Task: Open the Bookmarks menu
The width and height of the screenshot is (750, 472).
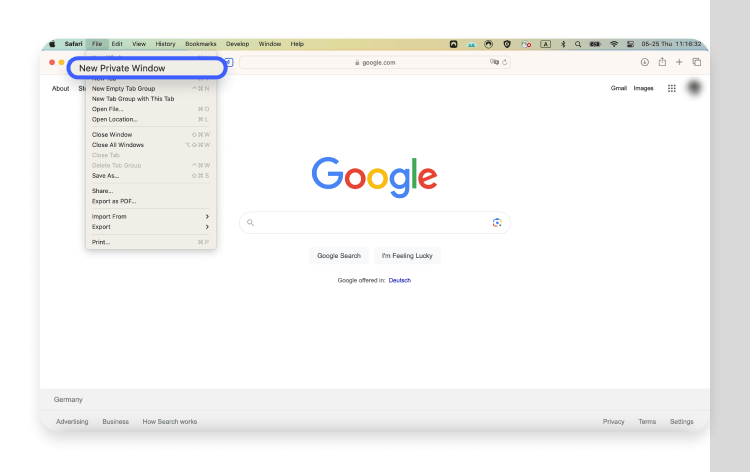Action: click(201, 44)
